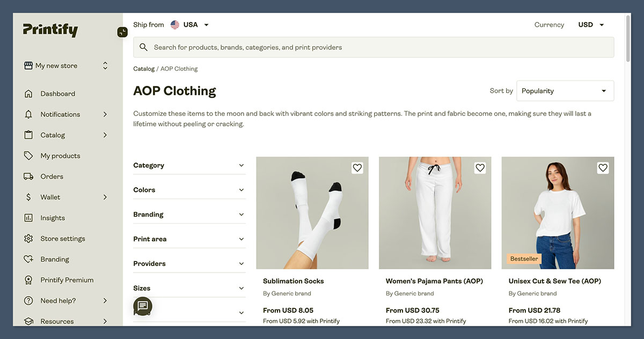Open Notifications bell icon
This screenshot has width=644, height=339.
pos(28,114)
